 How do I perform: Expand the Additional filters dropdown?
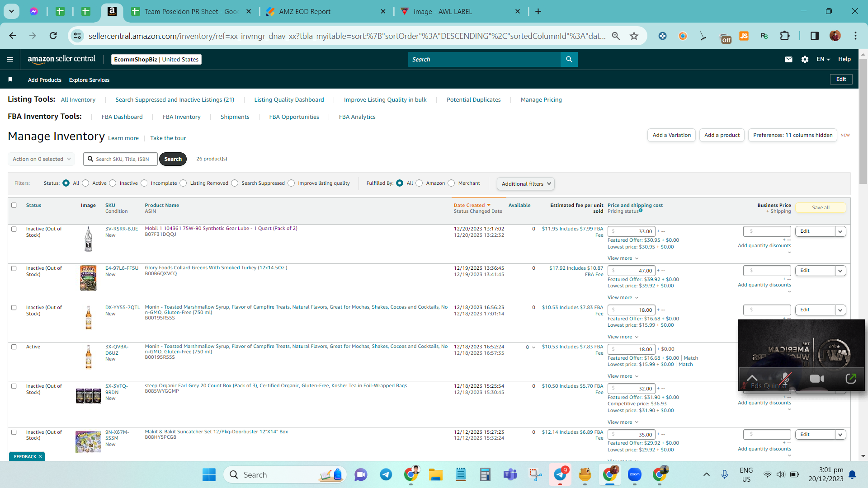tap(526, 184)
